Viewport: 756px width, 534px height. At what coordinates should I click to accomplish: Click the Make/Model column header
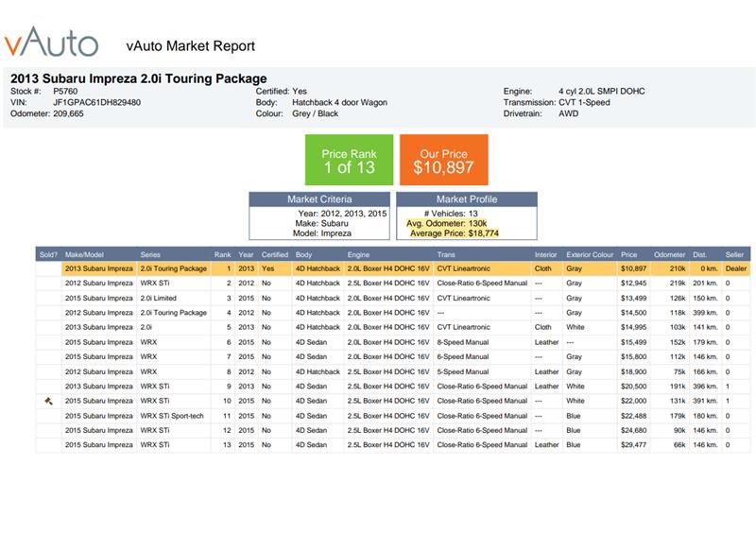84,254
